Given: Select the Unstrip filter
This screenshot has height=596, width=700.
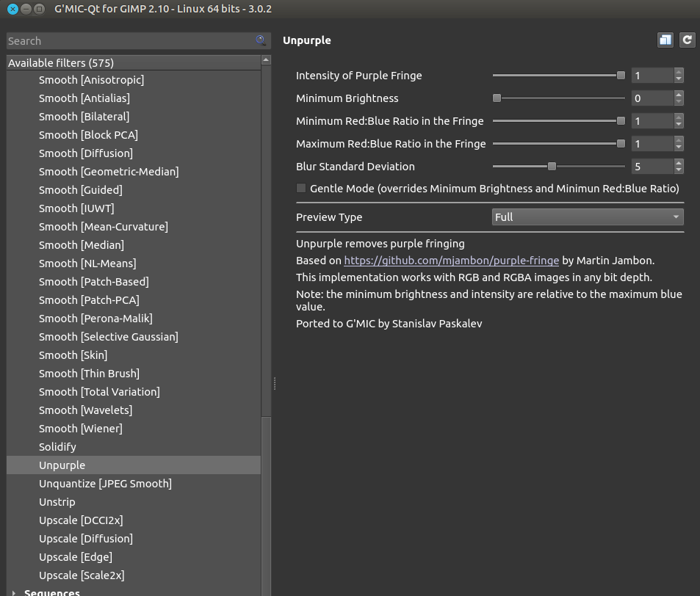Looking at the screenshot, I should [134, 502].
